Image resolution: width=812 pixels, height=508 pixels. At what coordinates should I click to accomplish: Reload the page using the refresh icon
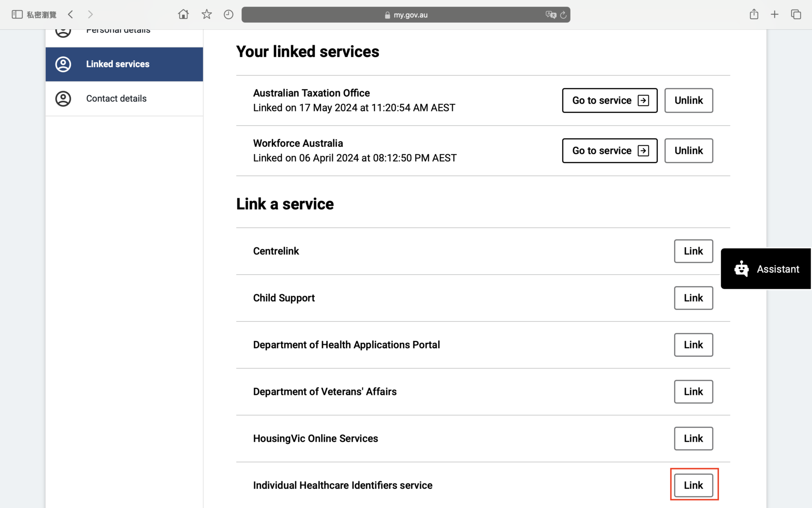(563, 15)
